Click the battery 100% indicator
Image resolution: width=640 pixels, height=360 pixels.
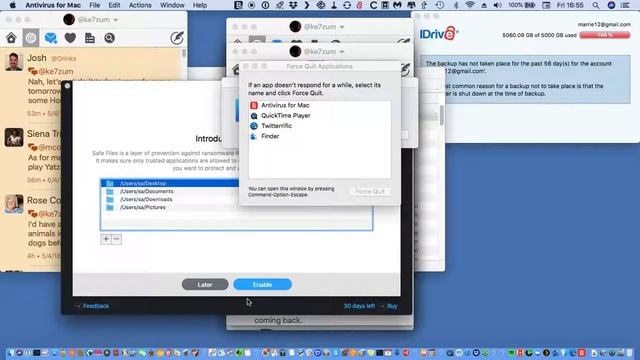point(522,5)
